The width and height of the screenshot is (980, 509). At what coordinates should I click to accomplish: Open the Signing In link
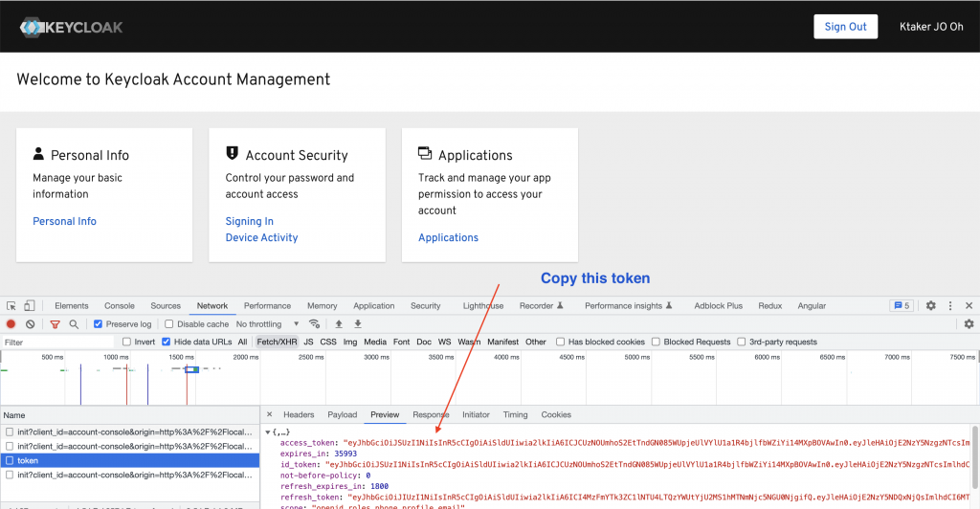coord(250,221)
